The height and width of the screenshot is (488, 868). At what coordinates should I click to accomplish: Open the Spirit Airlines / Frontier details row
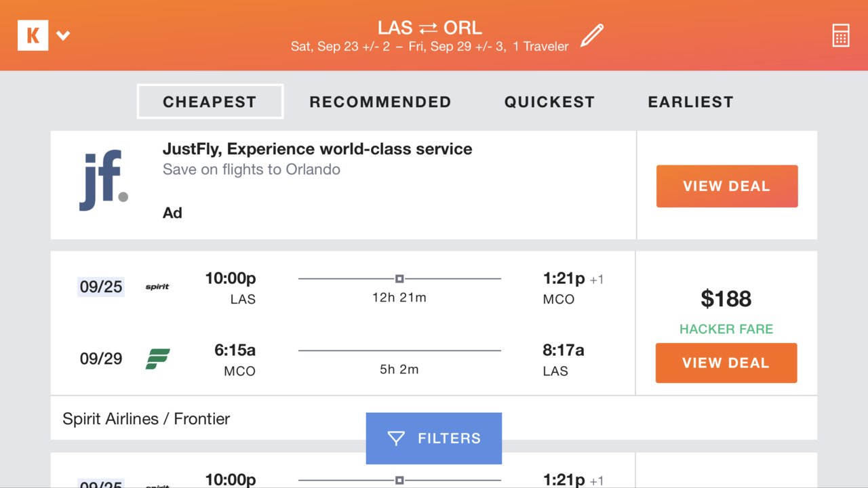click(434, 418)
